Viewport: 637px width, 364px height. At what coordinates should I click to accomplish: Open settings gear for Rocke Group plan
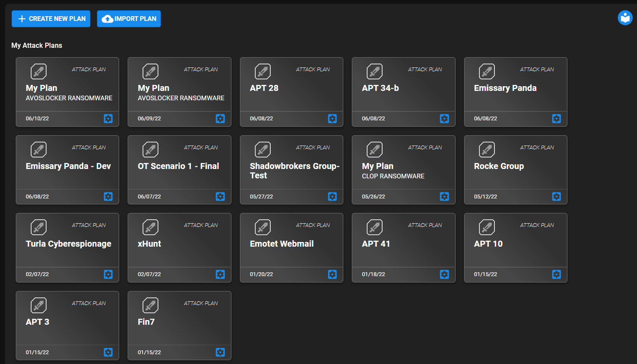tap(556, 196)
